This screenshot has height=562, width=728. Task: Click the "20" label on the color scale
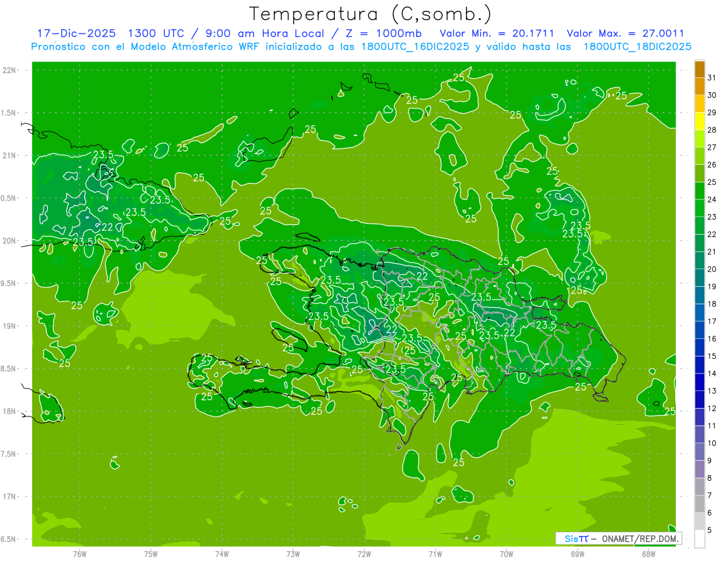point(712,269)
